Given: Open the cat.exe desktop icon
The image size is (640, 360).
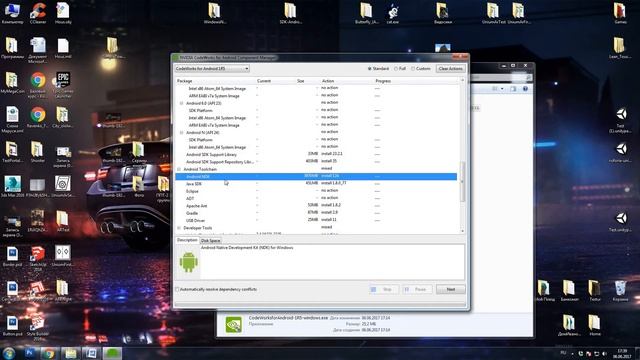Looking at the screenshot, I should (x=393, y=12).
